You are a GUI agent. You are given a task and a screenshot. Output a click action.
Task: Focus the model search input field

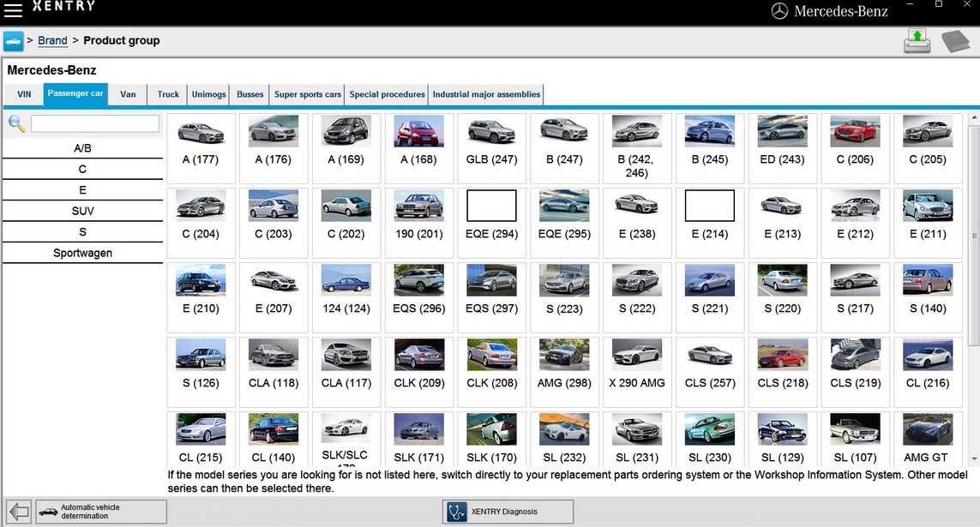pyautogui.click(x=95, y=123)
